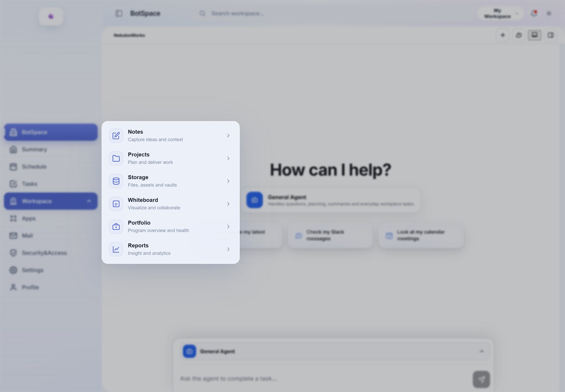This screenshot has height=392, width=565.
Task: Click Check my Slack messages suggestion
Action: click(x=330, y=235)
